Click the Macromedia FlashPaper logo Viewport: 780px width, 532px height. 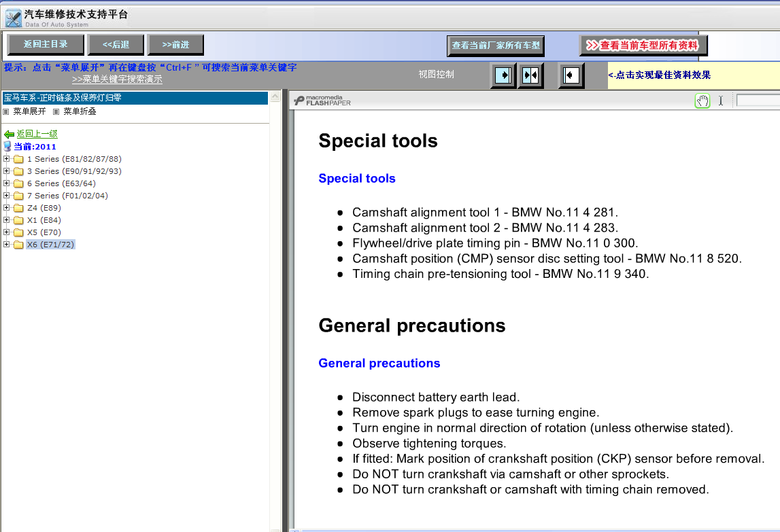(x=322, y=101)
